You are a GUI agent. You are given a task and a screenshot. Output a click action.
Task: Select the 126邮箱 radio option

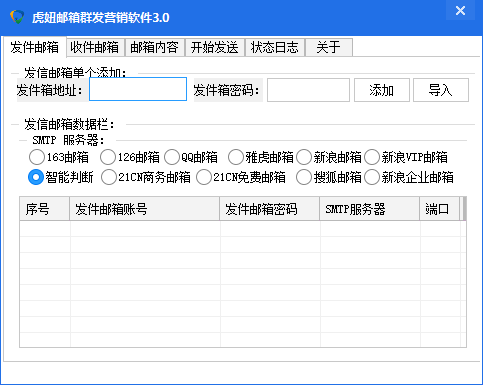(x=130, y=157)
